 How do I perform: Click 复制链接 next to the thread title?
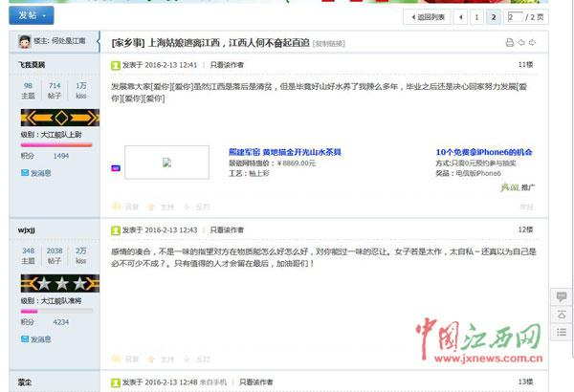(330, 44)
